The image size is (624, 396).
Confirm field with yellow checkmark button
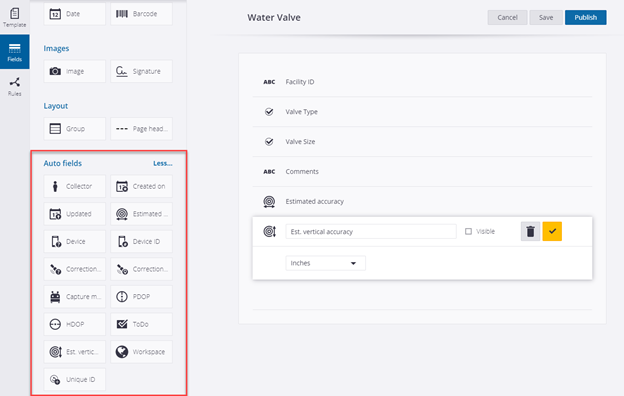pyautogui.click(x=552, y=231)
